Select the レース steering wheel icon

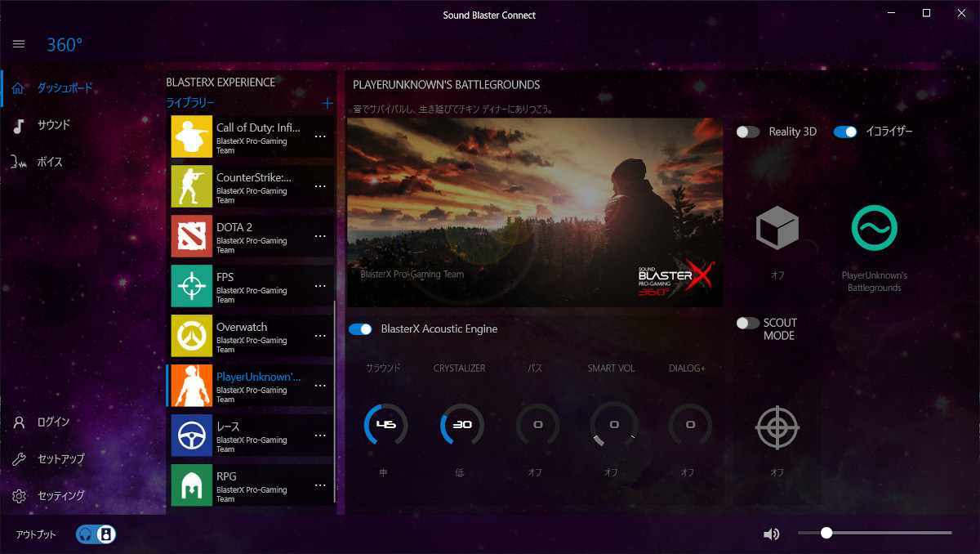point(192,436)
